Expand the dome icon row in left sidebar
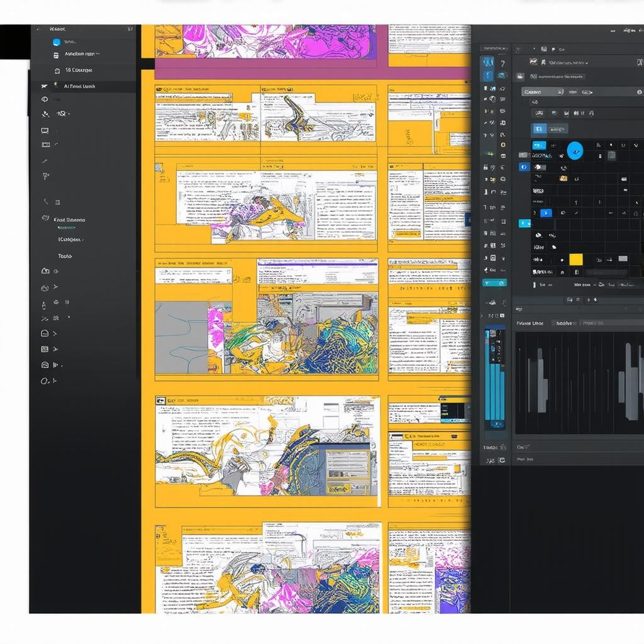The height and width of the screenshot is (644, 644). pyautogui.click(x=55, y=333)
